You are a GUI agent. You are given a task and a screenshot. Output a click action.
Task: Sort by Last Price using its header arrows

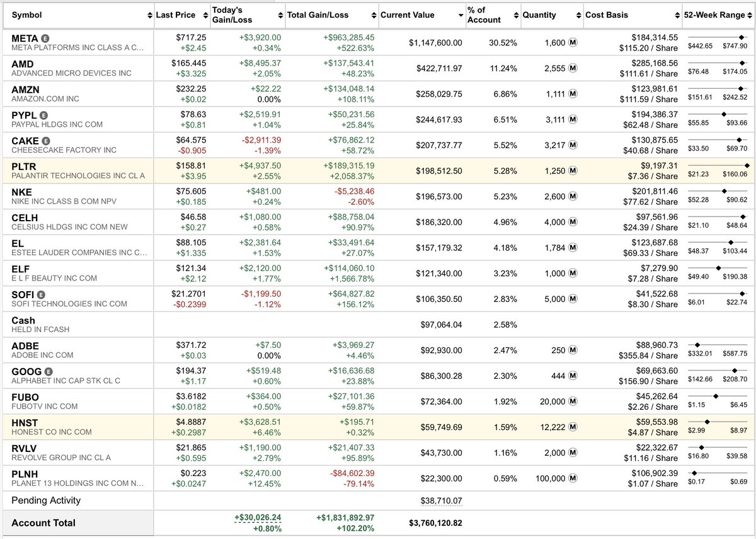click(207, 15)
